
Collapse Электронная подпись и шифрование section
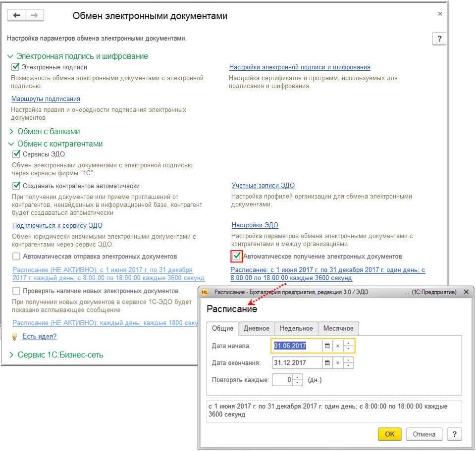coord(11,56)
